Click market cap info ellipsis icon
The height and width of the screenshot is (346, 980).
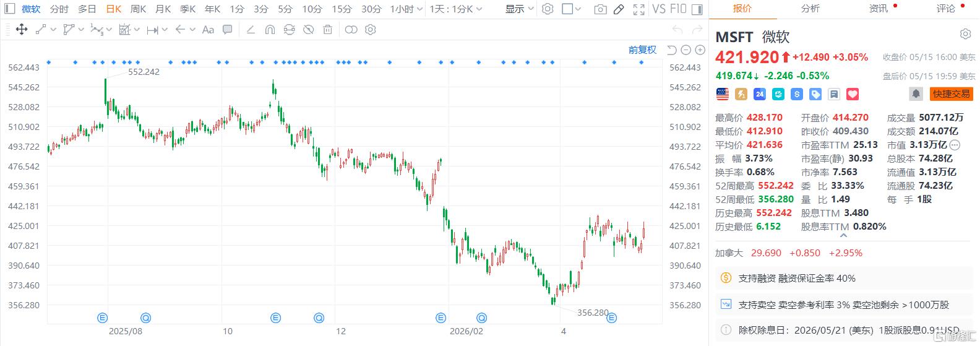click(x=955, y=145)
